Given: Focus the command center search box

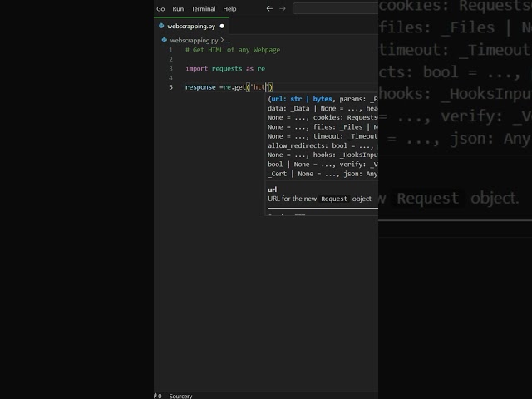Looking at the screenshot, I should [336, 9].
